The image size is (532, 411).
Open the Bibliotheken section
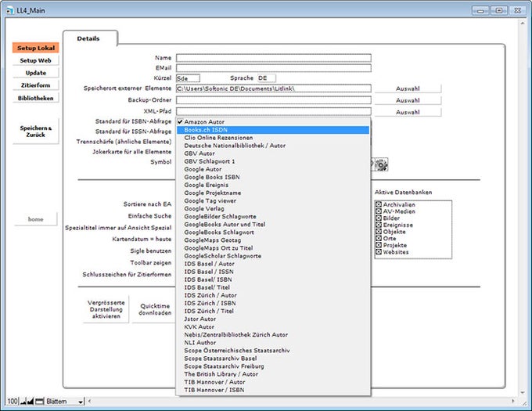(x=36, y=98)
